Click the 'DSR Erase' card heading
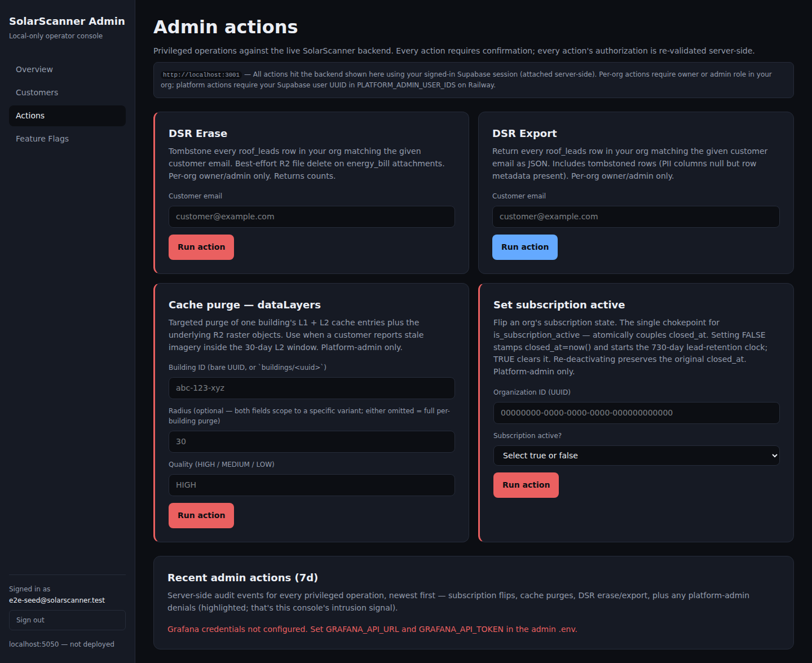This screenshot has width=812, height=663. [x=198, y=134]
